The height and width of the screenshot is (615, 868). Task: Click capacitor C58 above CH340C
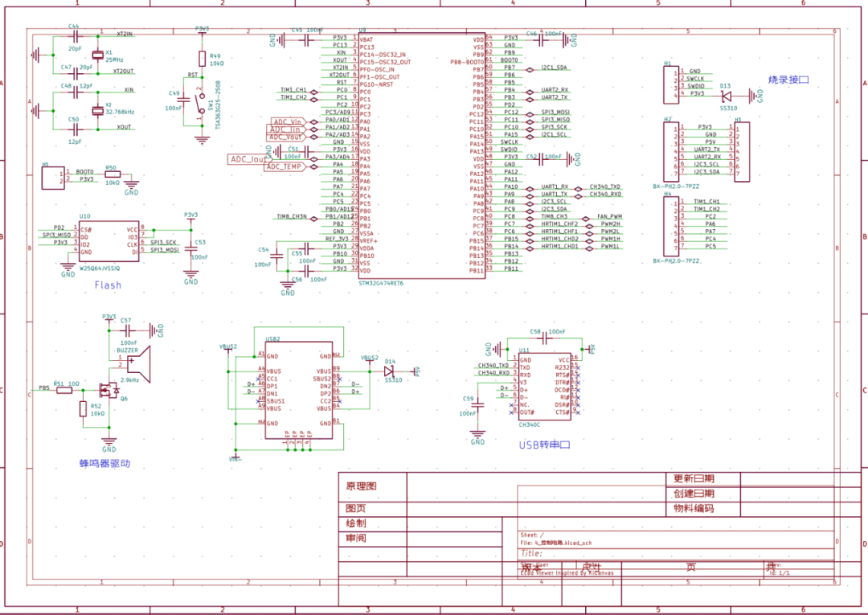click(543, 337)
